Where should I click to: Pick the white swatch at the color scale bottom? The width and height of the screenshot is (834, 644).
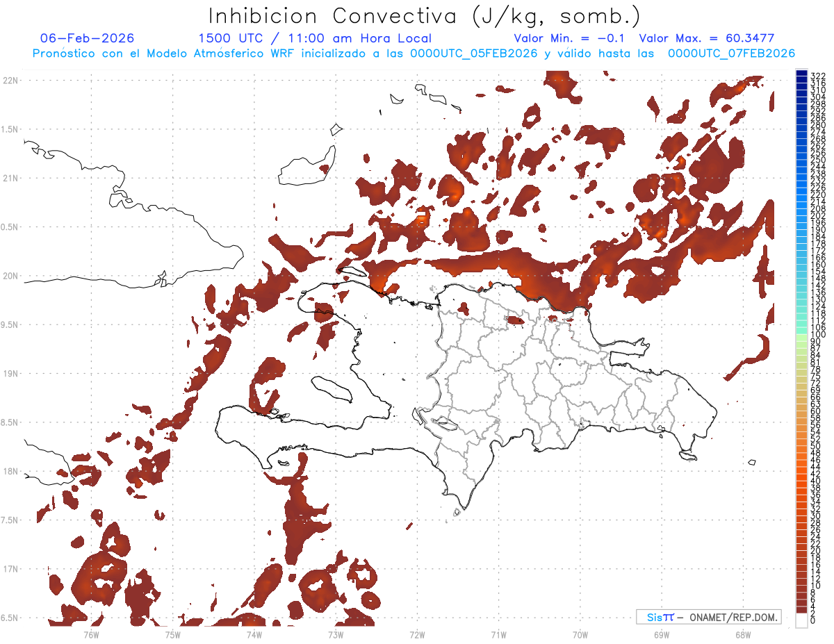801,620
